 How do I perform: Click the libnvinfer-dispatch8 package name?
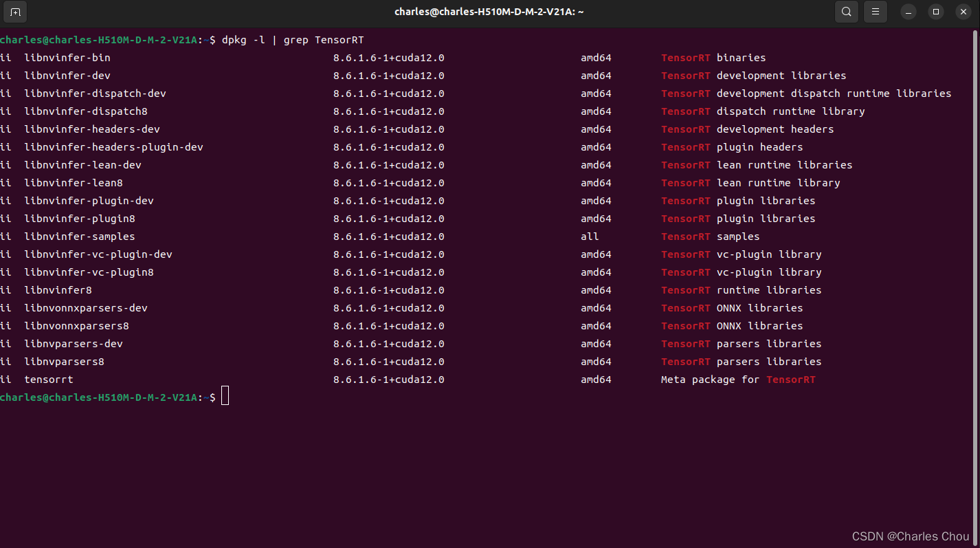86,111
